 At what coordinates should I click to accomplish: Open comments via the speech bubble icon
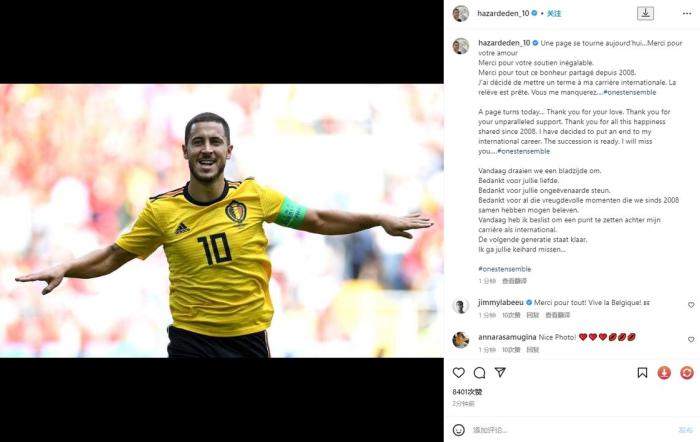479,373
